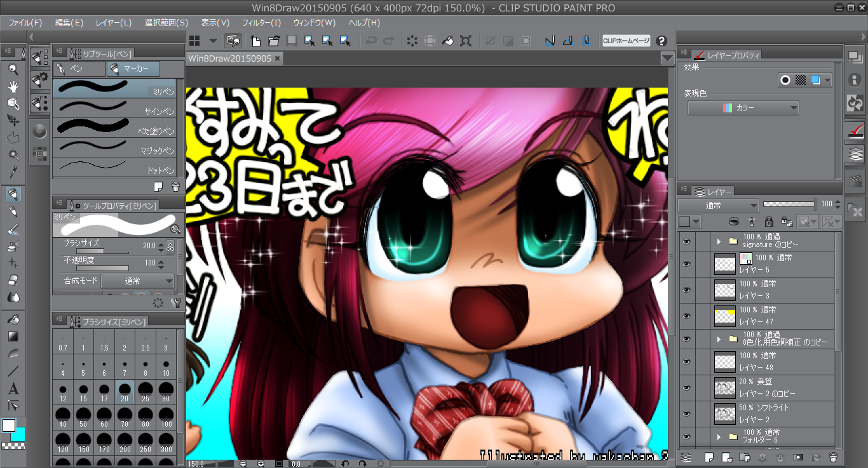
Task: Click the New document toolbar icon
Action: pyautogui.click(x=256, y=41)
